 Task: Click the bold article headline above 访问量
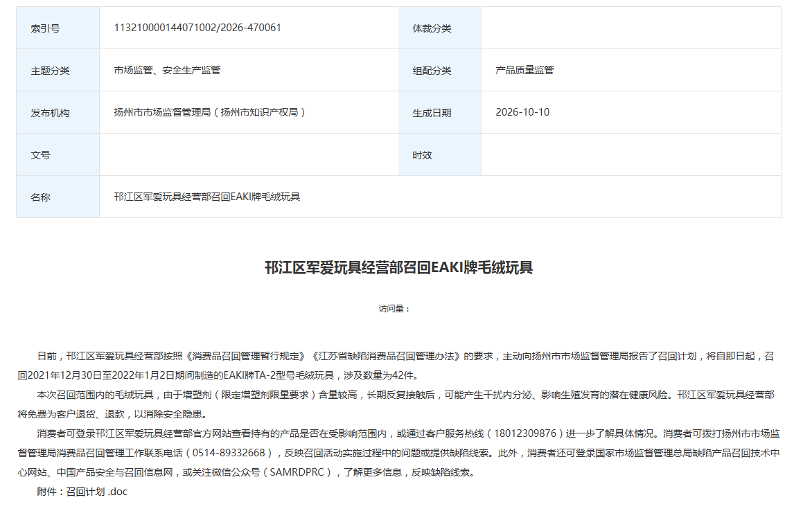pos(399,267)
